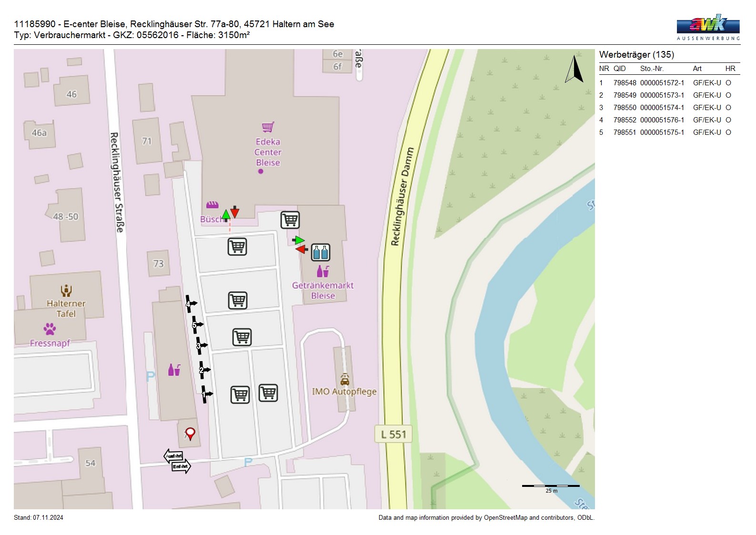Select table row with QID 798548
Image resolution: width=756 pixels, height=535 pixels.
pos(665,83)
